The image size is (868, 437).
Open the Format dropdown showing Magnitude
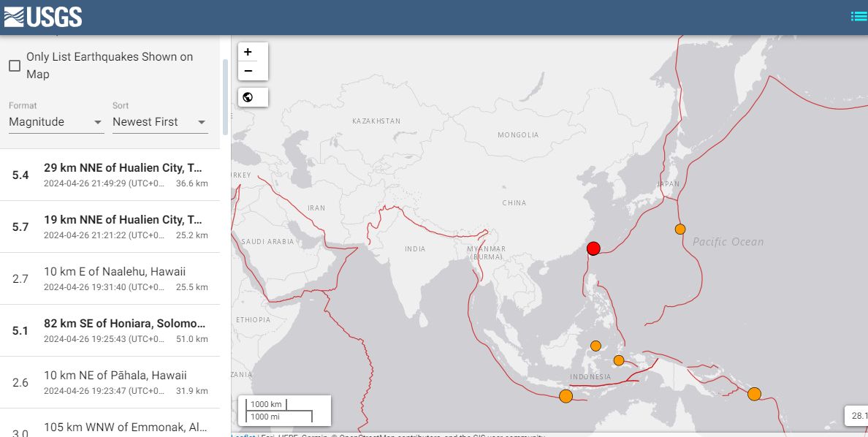56,122
